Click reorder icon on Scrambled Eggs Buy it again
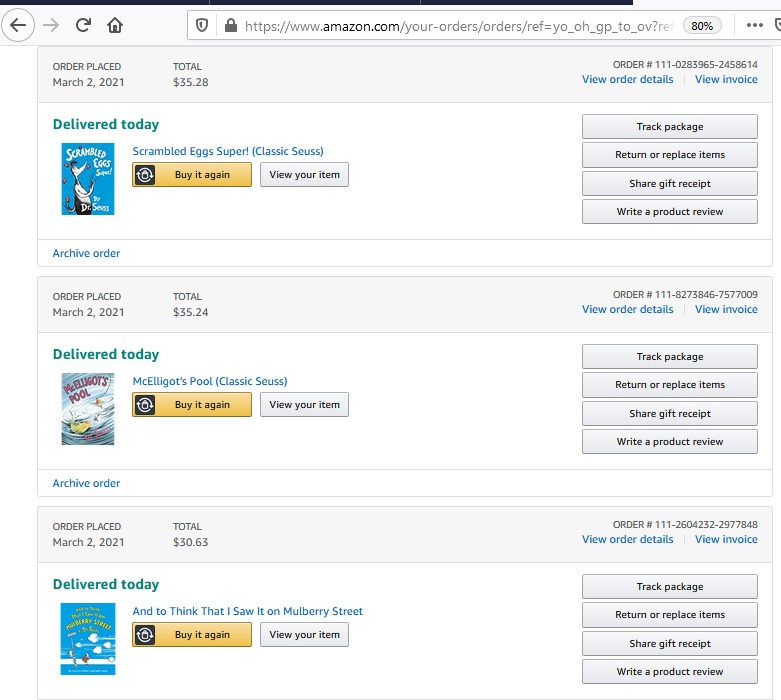Image resolution: width=781 pixels, height=700 pixels. point(145,175)
